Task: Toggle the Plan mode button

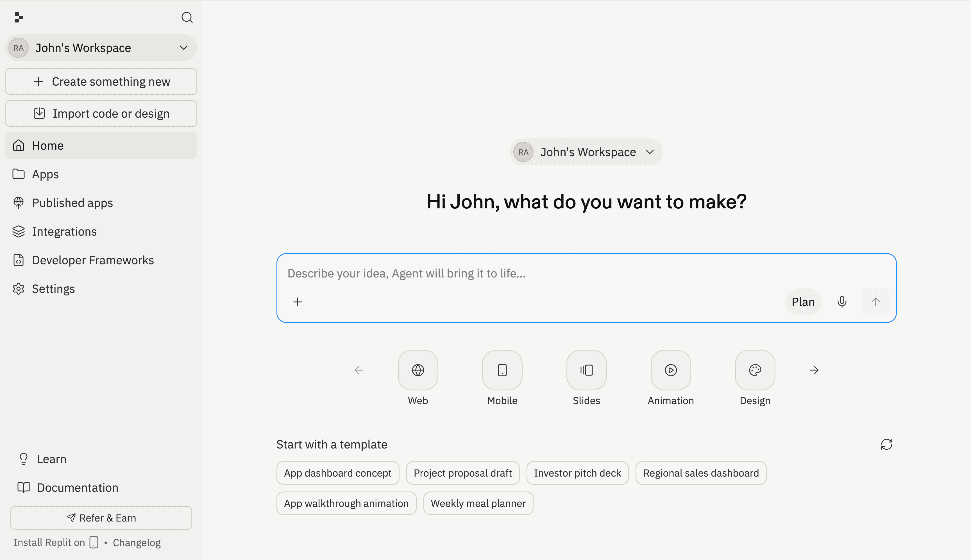Action: coord(803,302)
